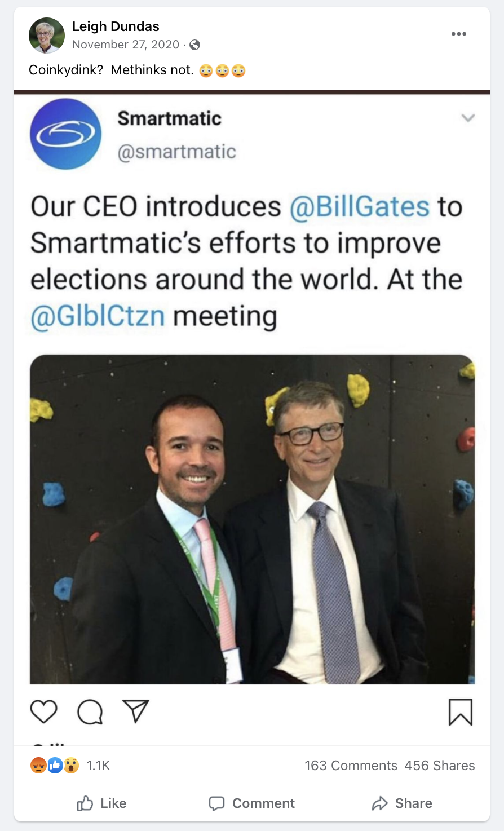View the 456 Shares list
The width and height of the screenshot is (504, 831).
point(440,765)
